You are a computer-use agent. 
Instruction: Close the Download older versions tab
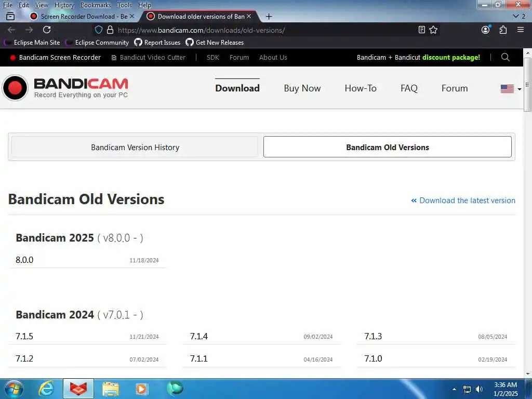click(249, 16)
